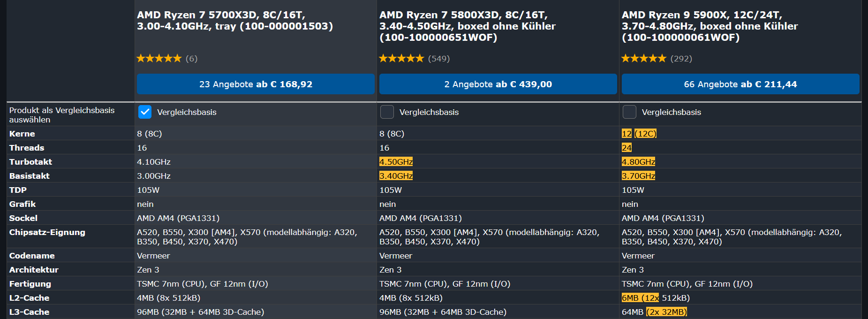The image size is (868, 319).
Task: Open 2 Angebote ab € 439,00
Action: click(x=498, y=84)
